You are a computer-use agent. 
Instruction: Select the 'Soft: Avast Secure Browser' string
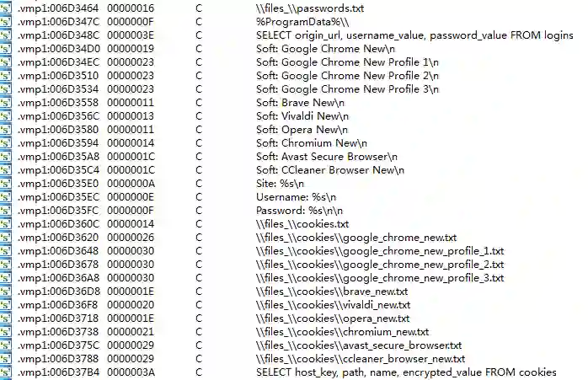[x=327, y=157]
